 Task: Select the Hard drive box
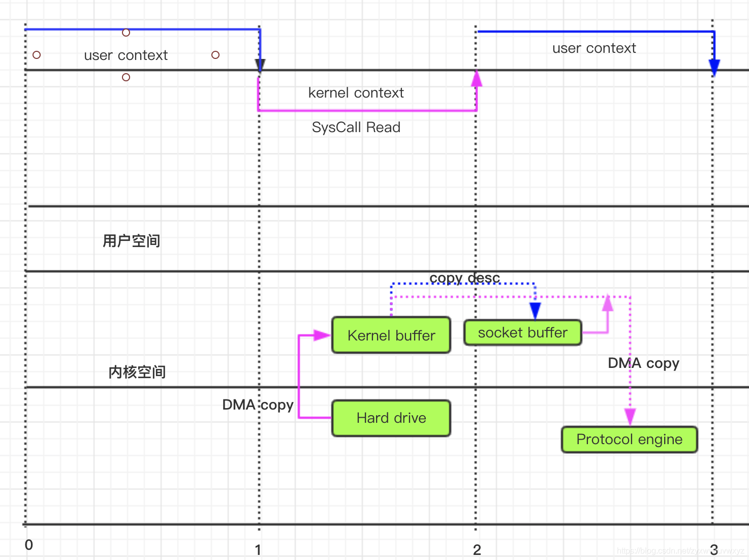click(x=391, y=418)
